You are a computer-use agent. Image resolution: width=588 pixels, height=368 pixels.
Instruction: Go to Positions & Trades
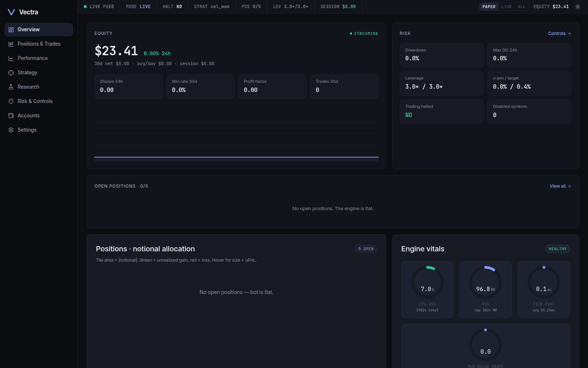[x=39, y=44]
